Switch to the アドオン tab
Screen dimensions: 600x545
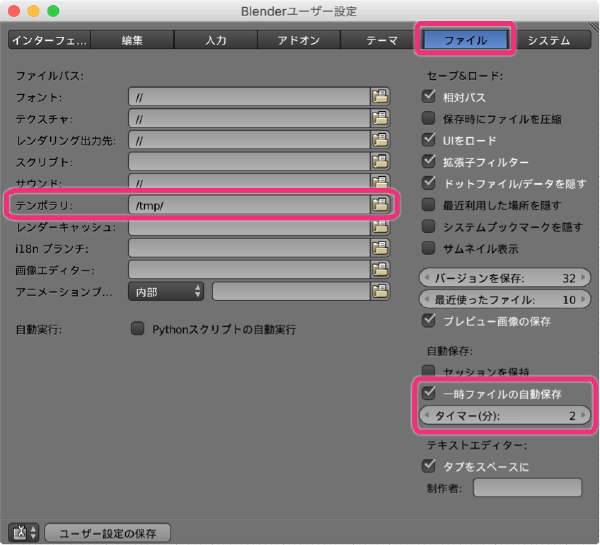(297, 40)
